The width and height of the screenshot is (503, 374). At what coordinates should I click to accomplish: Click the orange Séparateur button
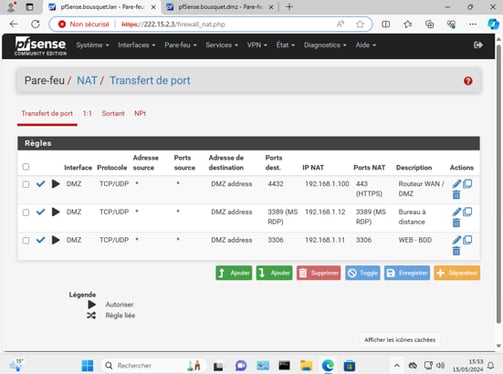pyautogui.click(x=457, y=273)
